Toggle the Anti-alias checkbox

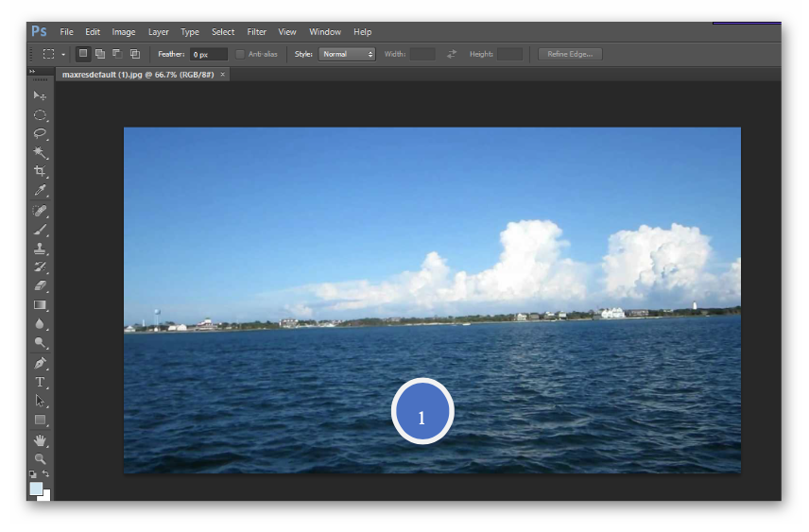click(240, 54)
